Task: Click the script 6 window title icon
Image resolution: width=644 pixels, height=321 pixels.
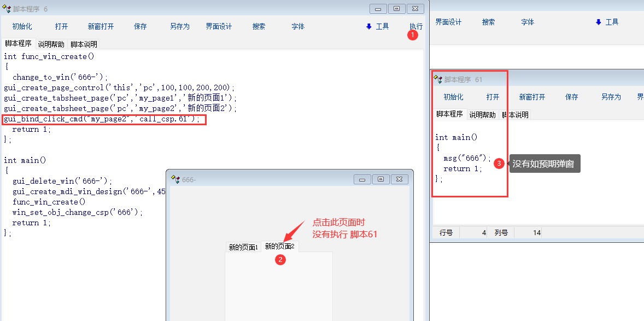Action: click(x=7, y=9)
